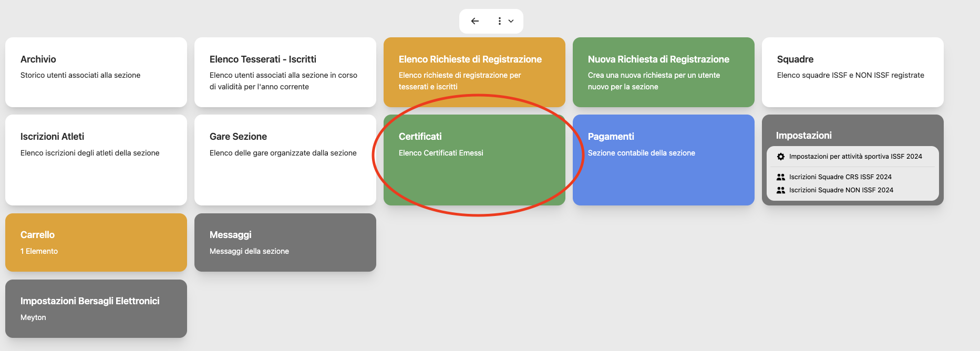Expand the chevron dropdown beside the dots
The image size is (980, 351).
[x=511, y=21]
